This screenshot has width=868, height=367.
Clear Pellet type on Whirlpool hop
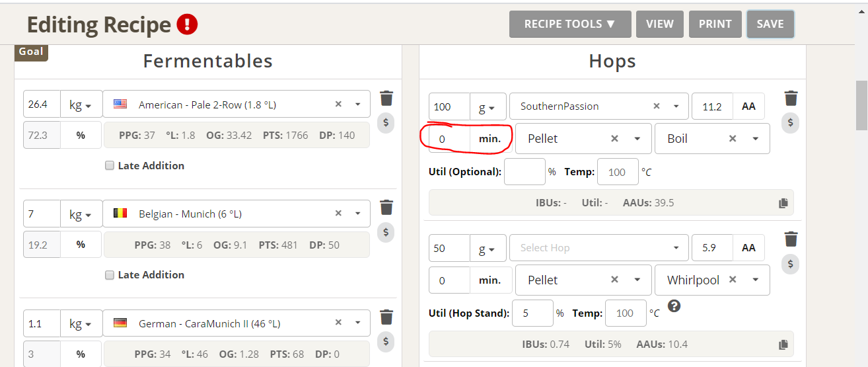614,280
